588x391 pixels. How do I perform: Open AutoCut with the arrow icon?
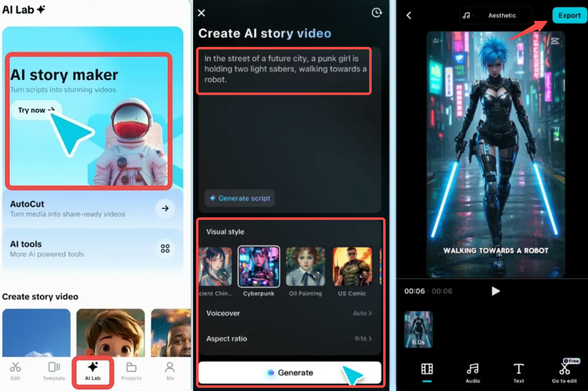(165, 208)
